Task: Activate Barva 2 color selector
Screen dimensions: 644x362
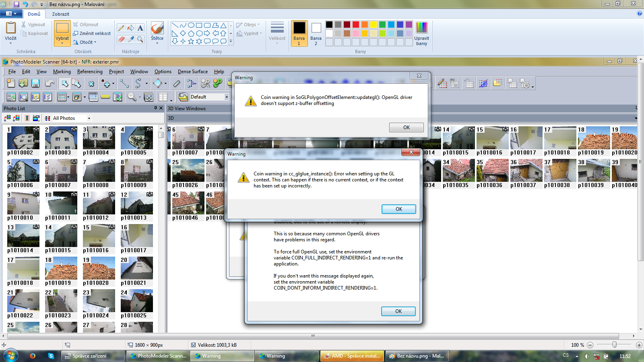Action: pyautogui.click(x=316, y=33)
